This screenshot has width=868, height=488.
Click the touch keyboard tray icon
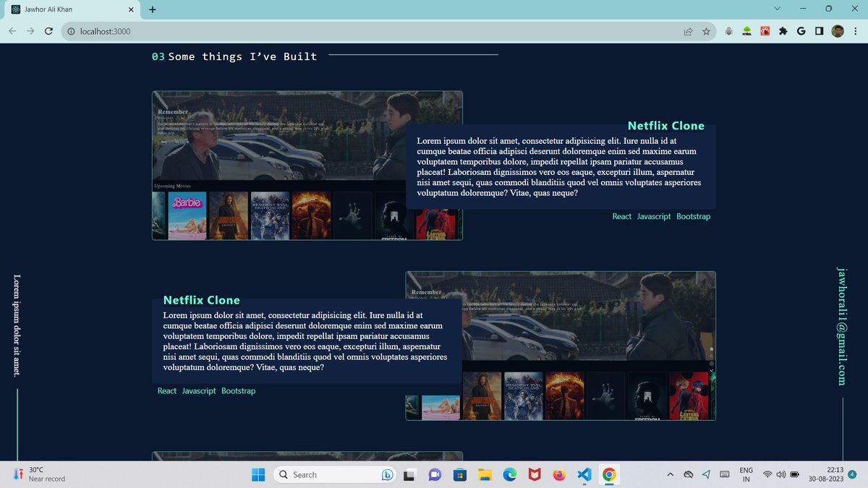pos(724,475)
